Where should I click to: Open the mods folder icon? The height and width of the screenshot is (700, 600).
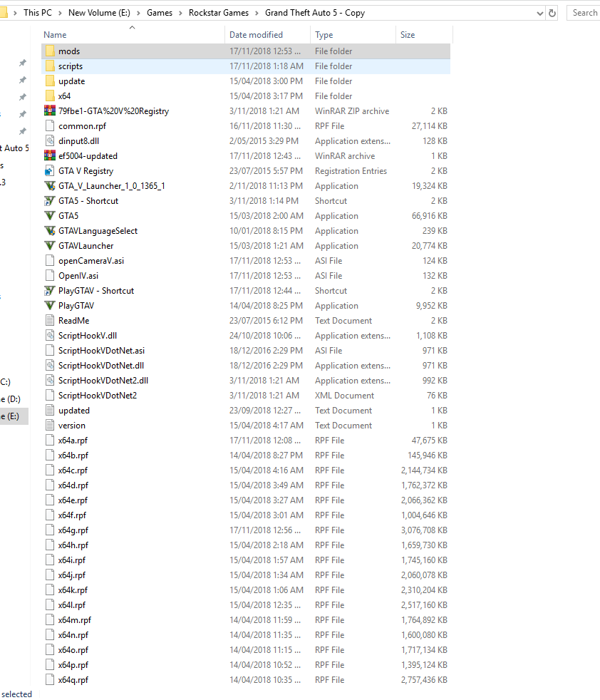click(x=50, y=51)
